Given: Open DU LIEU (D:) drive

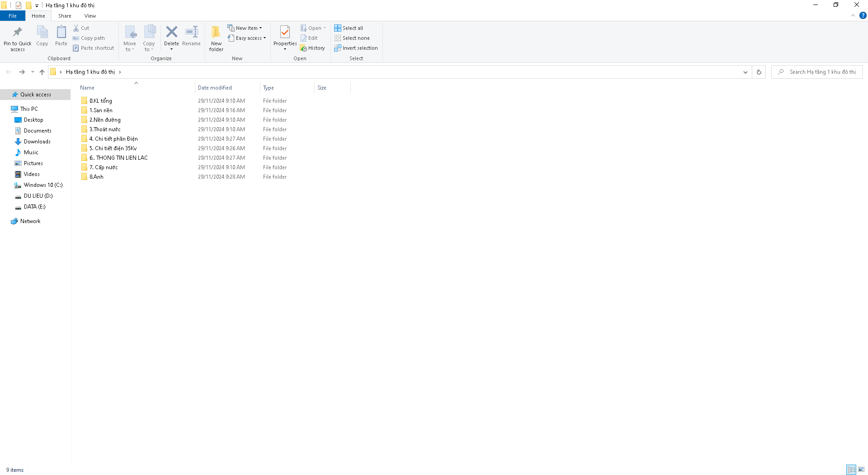Looking at the screenshot, I should (x=38, y=196).
